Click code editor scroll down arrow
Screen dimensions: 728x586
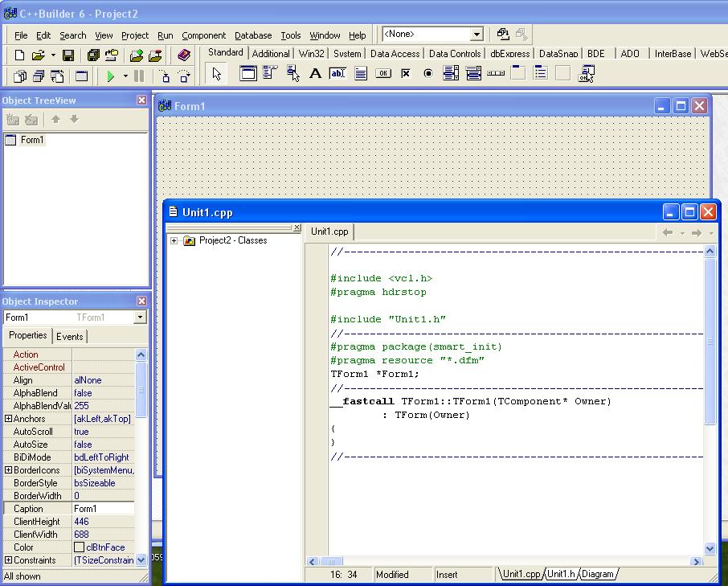click(710, 548)
